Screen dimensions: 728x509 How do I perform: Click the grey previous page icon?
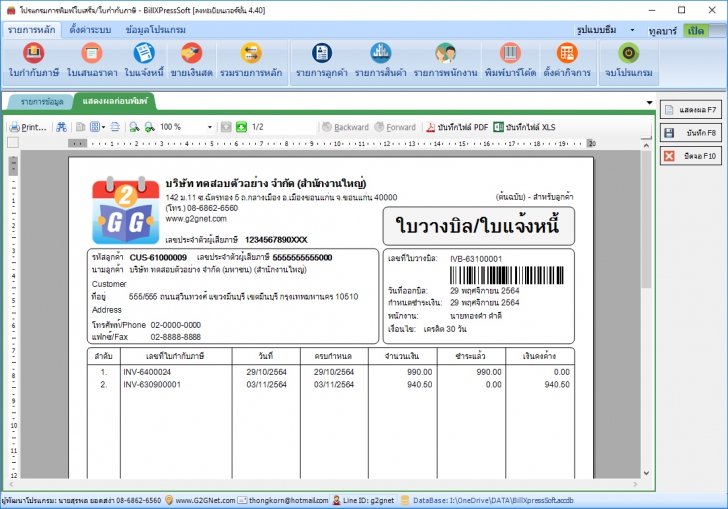tap(226, 127)
